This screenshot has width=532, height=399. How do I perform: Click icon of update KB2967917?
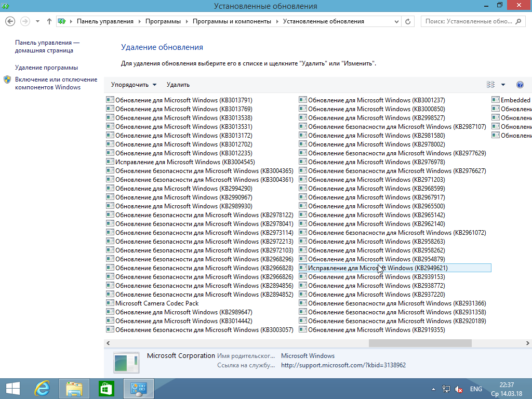click(303, 197)
